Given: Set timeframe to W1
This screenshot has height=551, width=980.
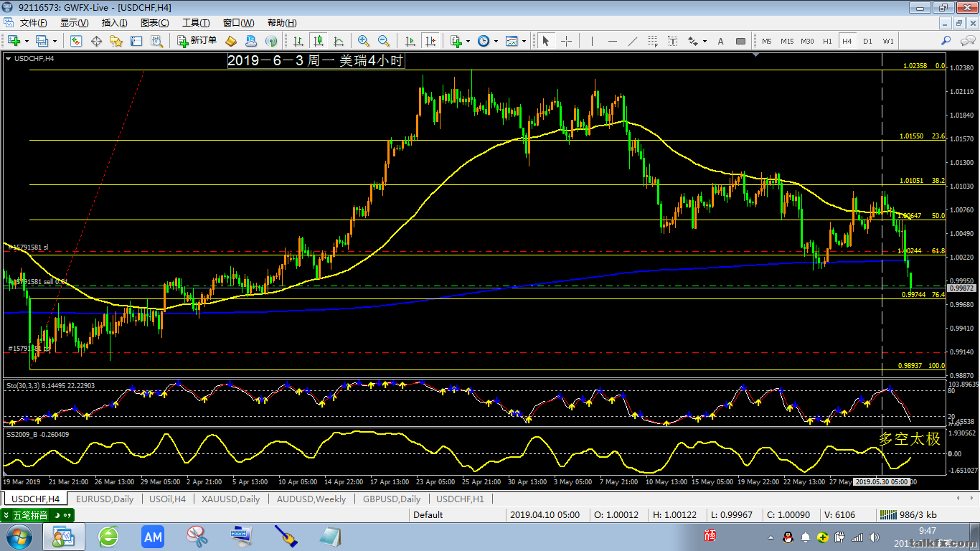Looking at the screenshot, I should pyautogui.click(x=888, y=41).
